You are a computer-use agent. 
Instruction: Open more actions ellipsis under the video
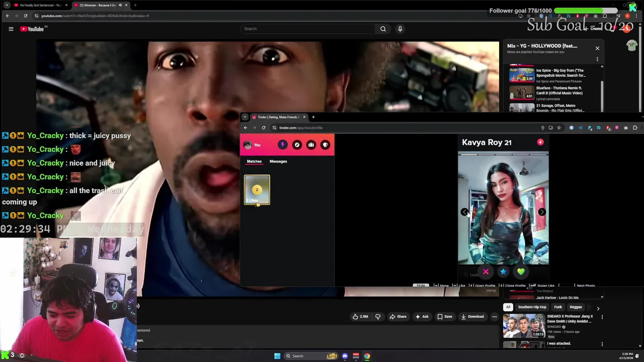(494, 317)
